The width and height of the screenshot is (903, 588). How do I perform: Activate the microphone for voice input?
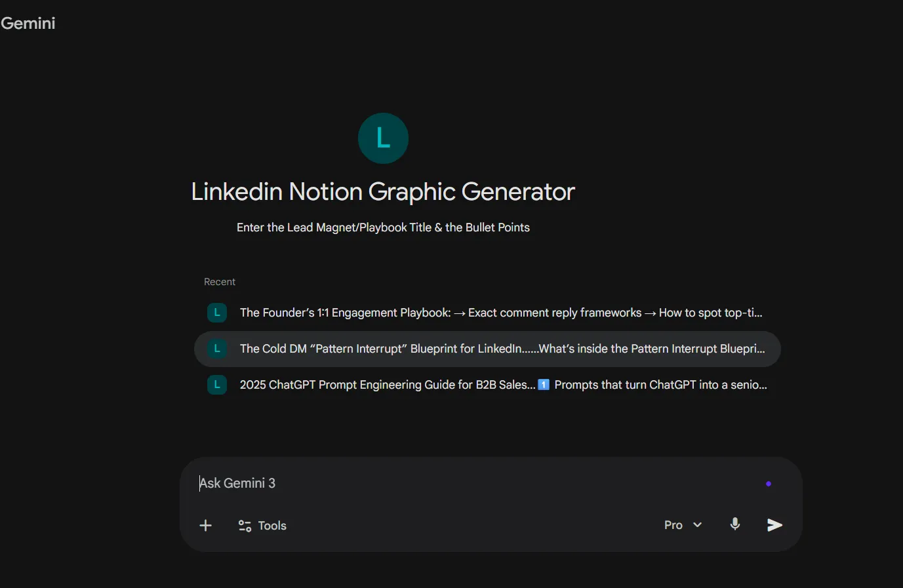(735, 524)
